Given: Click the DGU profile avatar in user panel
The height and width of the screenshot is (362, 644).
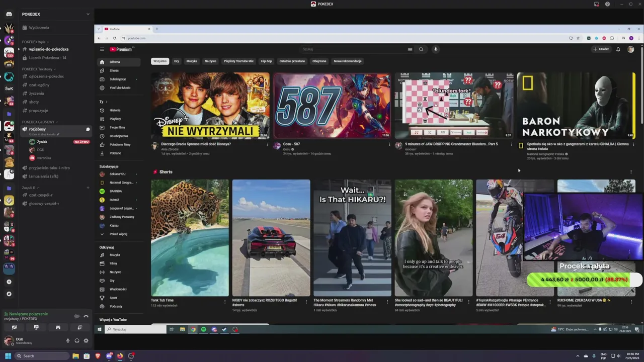Looking at the screenshot, I should [x=9, y=340].
